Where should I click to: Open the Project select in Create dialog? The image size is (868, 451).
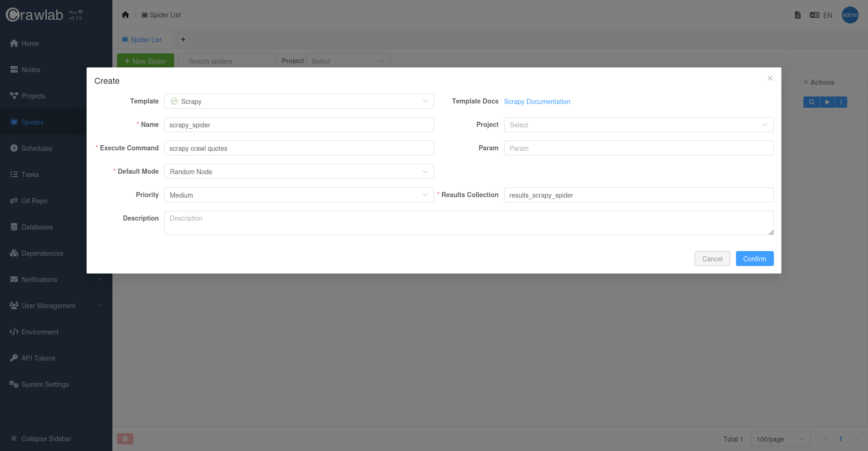click(638, 125)
